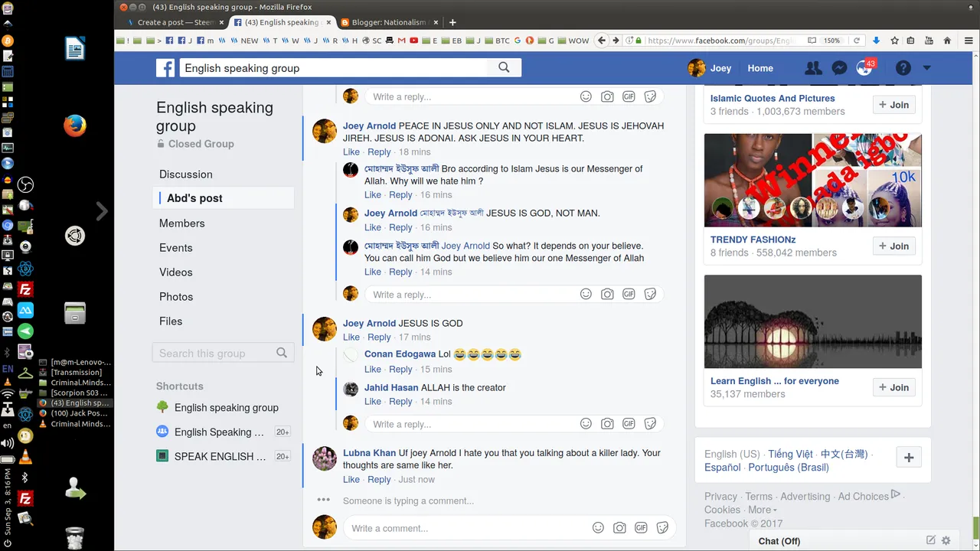Open Conan Edogawa's profile link
Image resolution: width=980 pixels, height=551 pixels.
click(x=400, y=354)
